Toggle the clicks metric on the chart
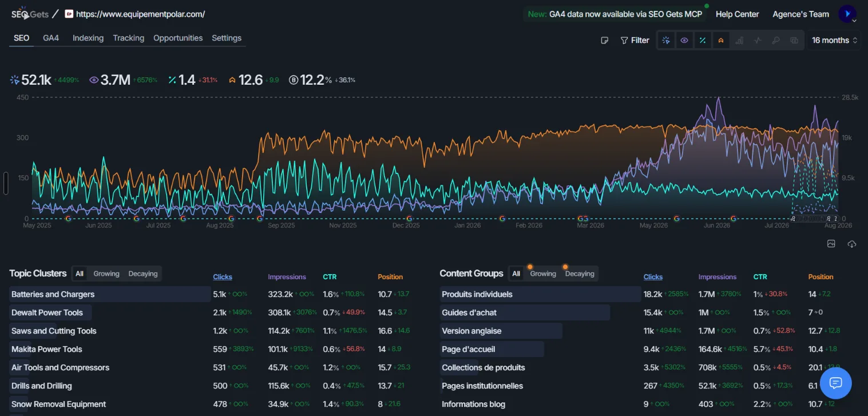Screen dimensions: 868x416 pyautogui.click(x=666, y=40)
